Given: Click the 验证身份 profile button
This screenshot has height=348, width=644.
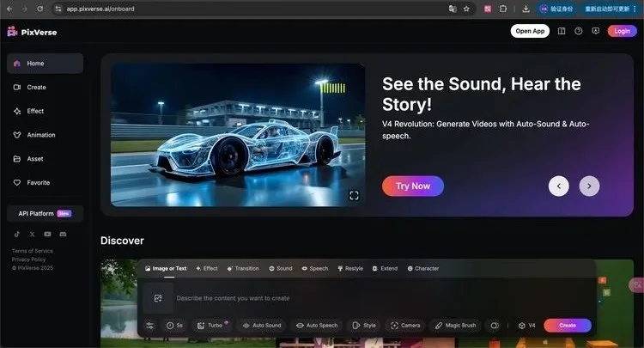Looking at the screenshot, I should 556,9.
